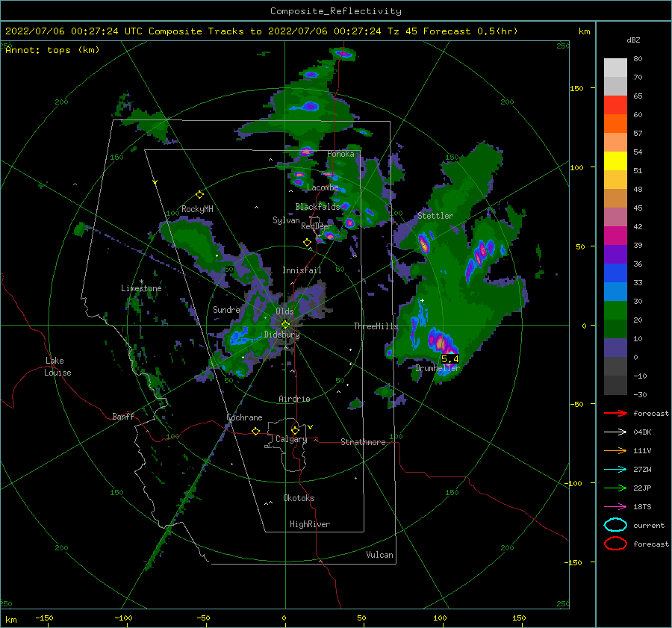
Task: Click the magenta swatch below 42 dBZ
Action: point(615,235)
